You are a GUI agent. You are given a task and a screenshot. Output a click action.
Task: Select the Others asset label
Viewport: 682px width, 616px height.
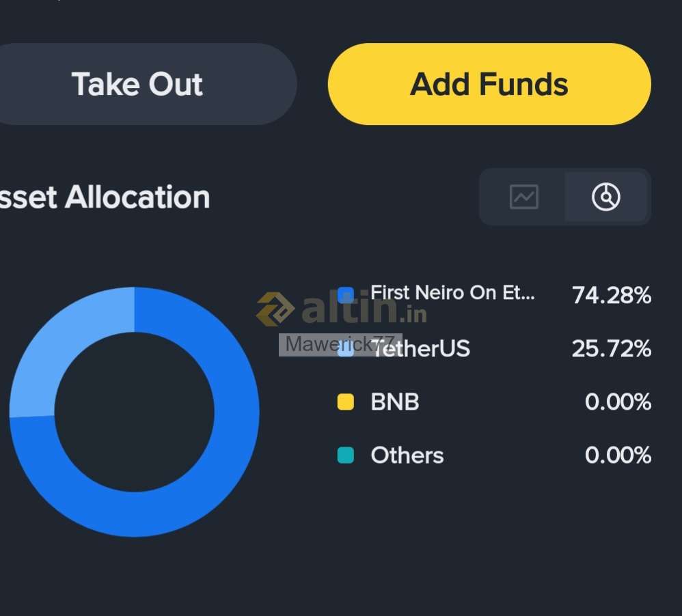(407, 456)
